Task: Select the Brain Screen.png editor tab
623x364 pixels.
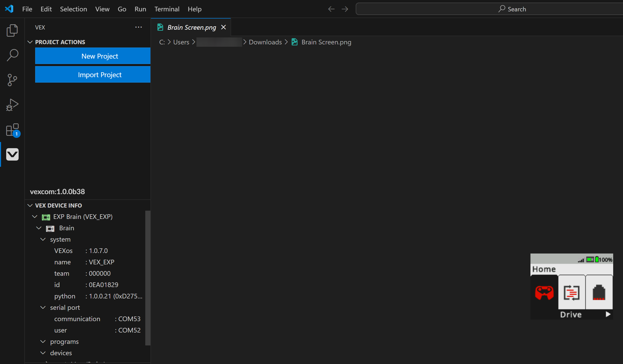Action: click(x=191, y=27)
